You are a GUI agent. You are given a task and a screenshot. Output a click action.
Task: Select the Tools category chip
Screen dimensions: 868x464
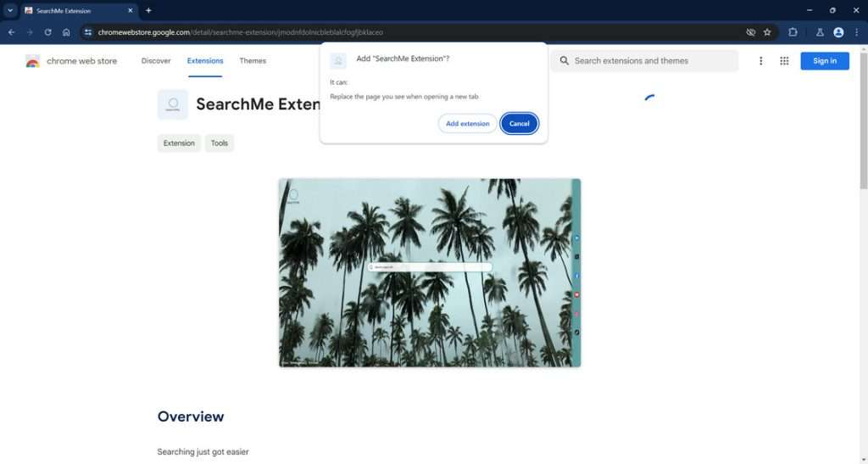click(x=220, y=143)
